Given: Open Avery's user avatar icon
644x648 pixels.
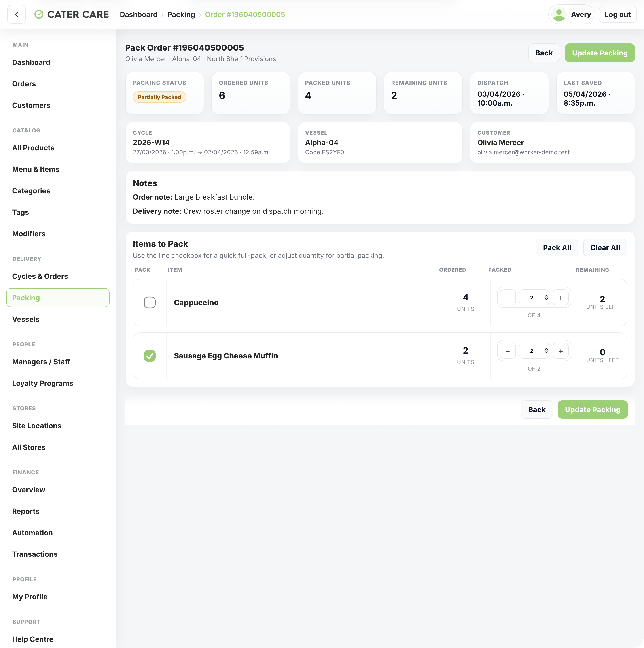Looking at the screenshot, I should 559,14.
